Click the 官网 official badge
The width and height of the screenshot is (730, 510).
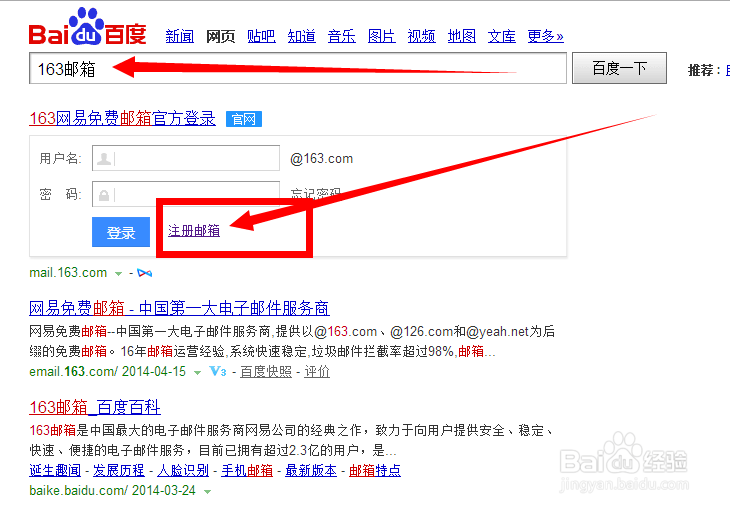pyautogui.click(x=244, y=119)
